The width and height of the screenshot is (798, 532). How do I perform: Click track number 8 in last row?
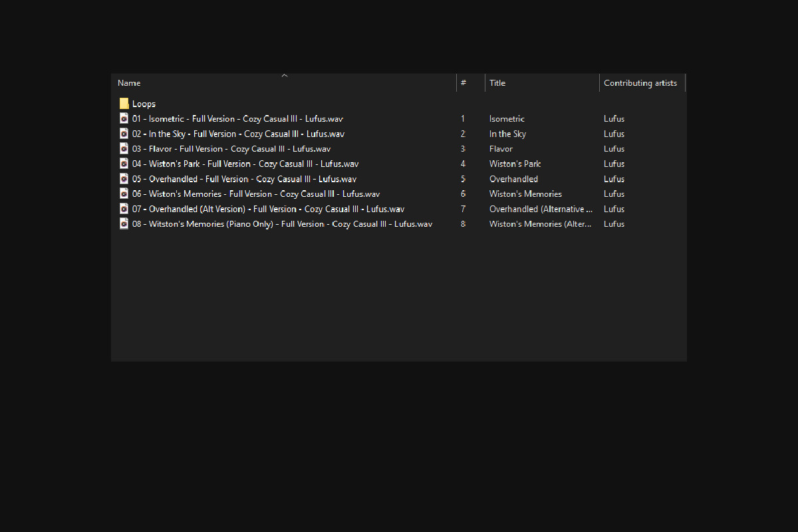(x=463, y=224)
